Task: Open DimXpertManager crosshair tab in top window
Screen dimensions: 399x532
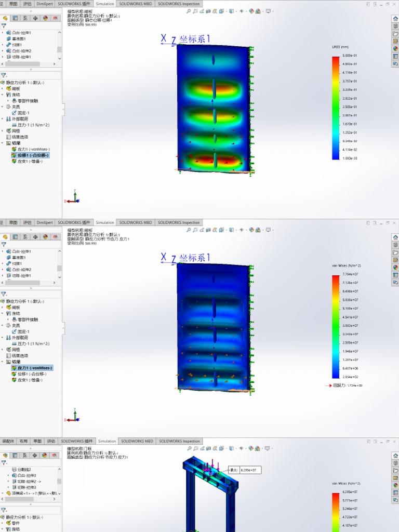Action: point(35,18)
